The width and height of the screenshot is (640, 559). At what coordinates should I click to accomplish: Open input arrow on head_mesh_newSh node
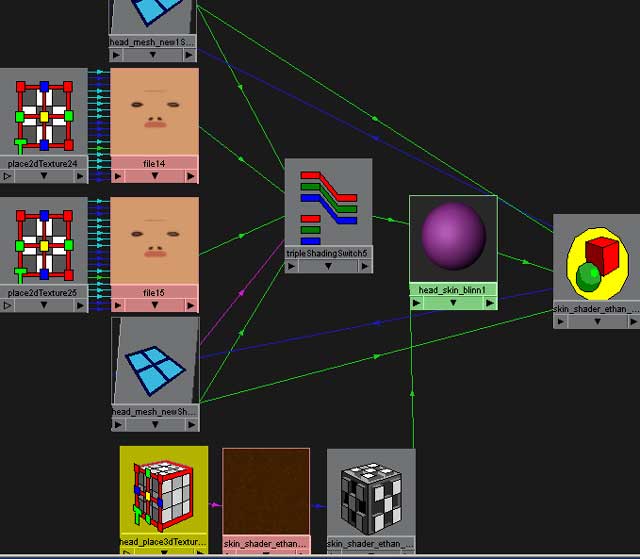(x=118, y=425)
